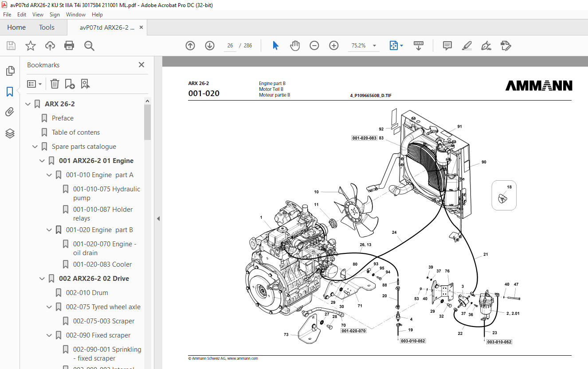Print the document using the printer icon
This screenshot has width=588, height=369.
tap(69, 46)
